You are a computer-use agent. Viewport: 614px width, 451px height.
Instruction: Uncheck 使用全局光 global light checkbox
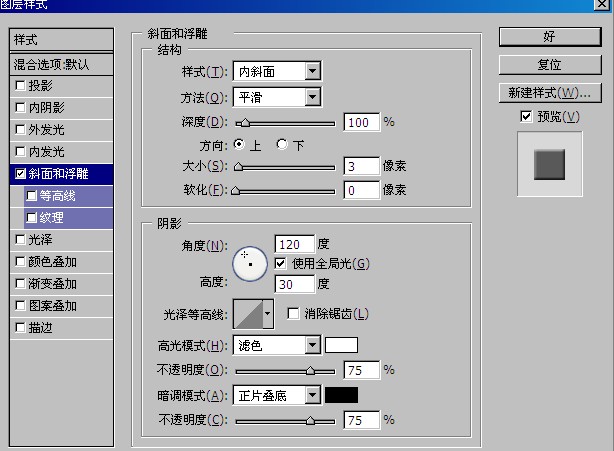pyautogui.click(x=280, y=263)
